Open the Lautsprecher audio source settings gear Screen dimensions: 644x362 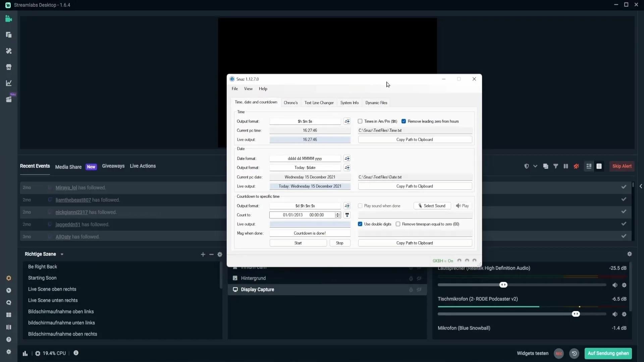pos(624,285)
